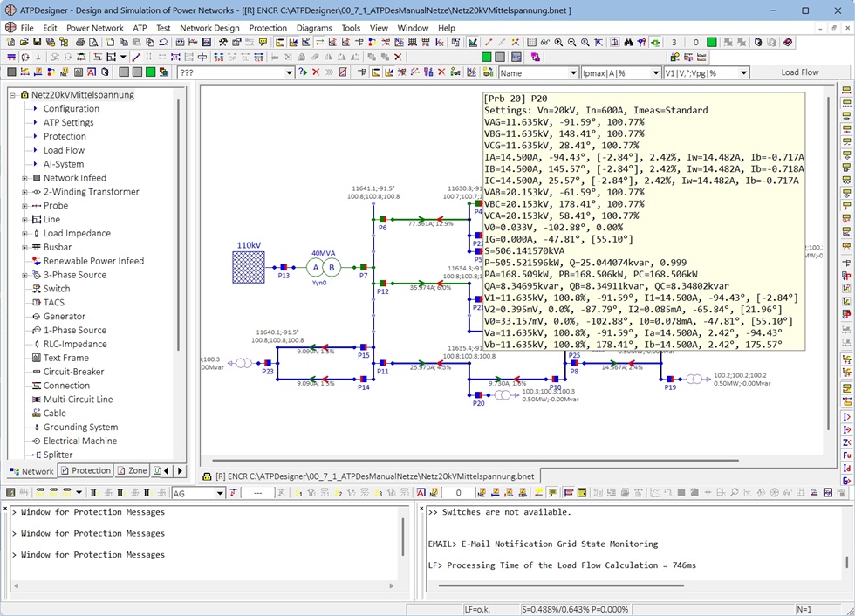
Task: Click the zoom out magnifier icon
Action: coord(572,42)
